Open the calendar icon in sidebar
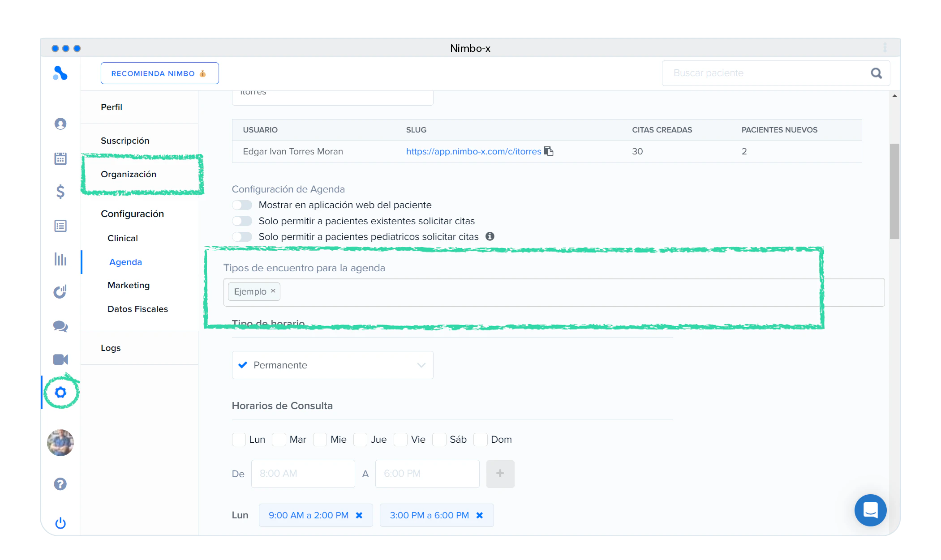941x560 pixels. click(60, 158)
